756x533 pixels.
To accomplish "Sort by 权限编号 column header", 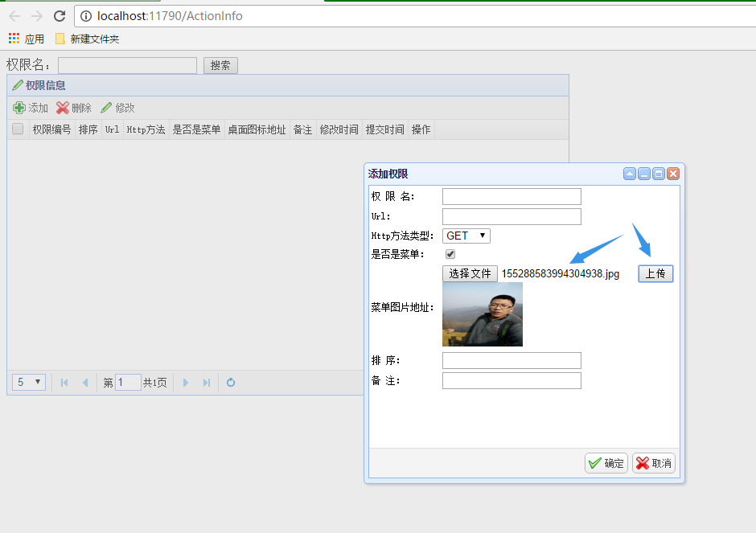I will tap(51, 129).
